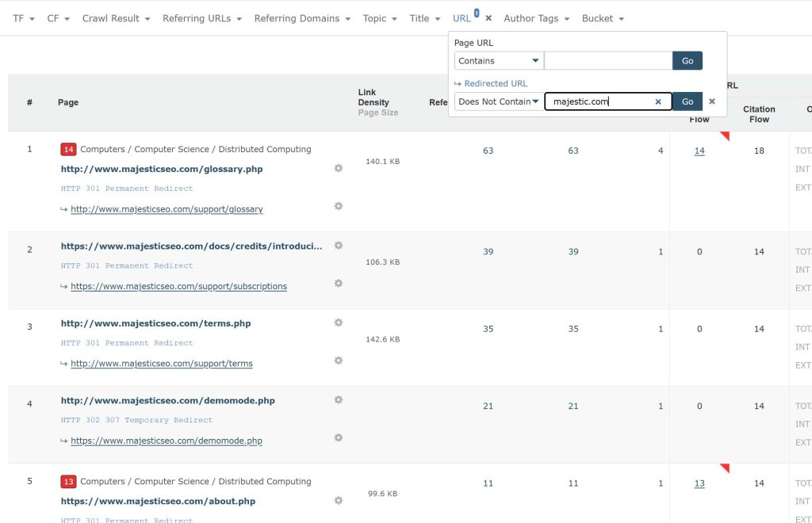Open the Does Not Contain dropdown
812x523 pixels.
tap(499, 101)
